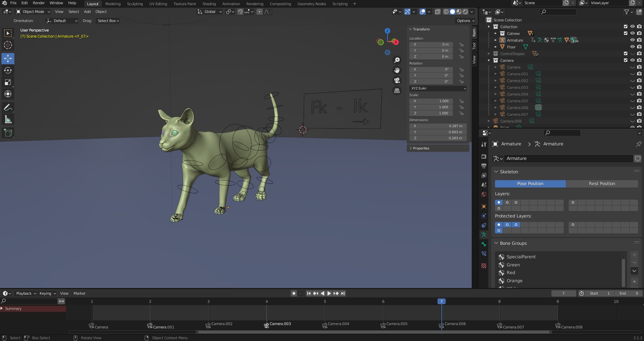
Task: Play animation forward
Action: (329, 293)
